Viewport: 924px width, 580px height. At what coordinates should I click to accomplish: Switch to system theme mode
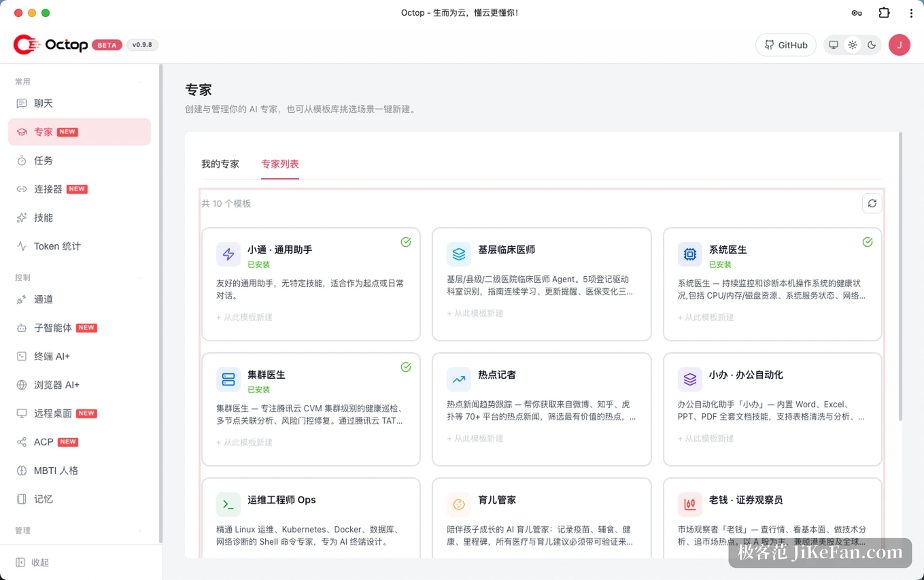pos(834,45)
